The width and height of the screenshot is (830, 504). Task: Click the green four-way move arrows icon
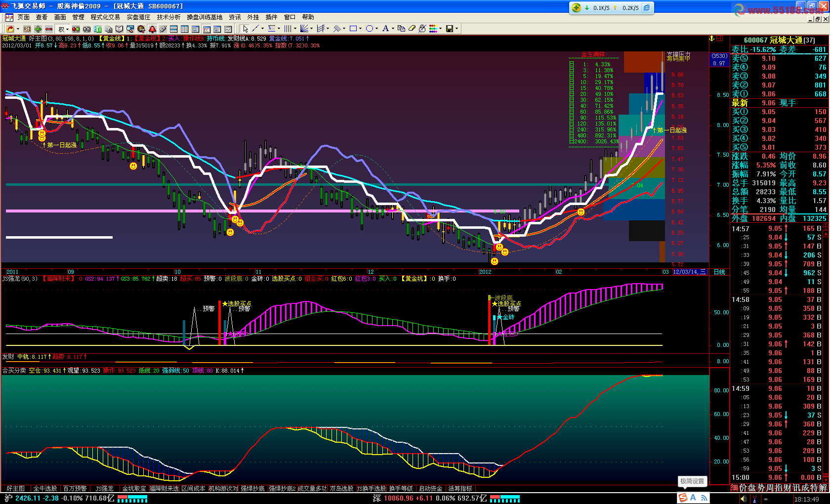coord(38,29)
